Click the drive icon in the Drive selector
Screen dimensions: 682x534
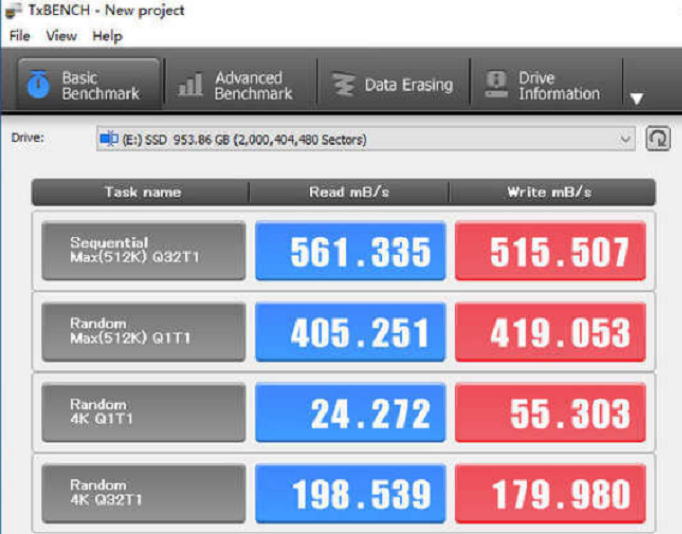[108, 140]
